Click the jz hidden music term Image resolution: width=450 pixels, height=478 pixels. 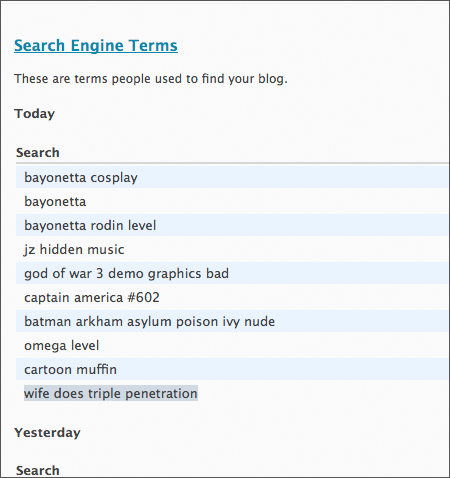pos(74,250)
